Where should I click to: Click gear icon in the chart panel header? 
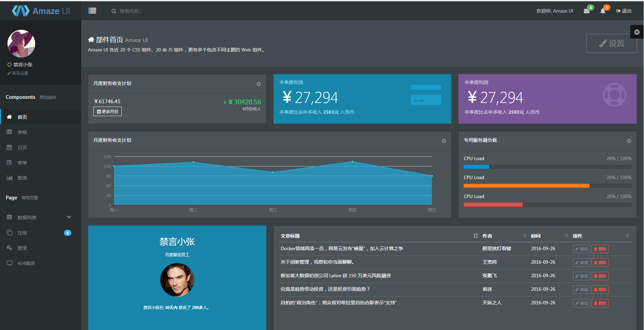[444, 141]
